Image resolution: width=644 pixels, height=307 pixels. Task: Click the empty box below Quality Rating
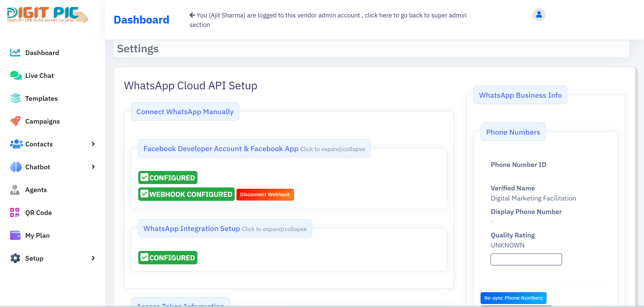pyautogui.click(x=526, y=260)
